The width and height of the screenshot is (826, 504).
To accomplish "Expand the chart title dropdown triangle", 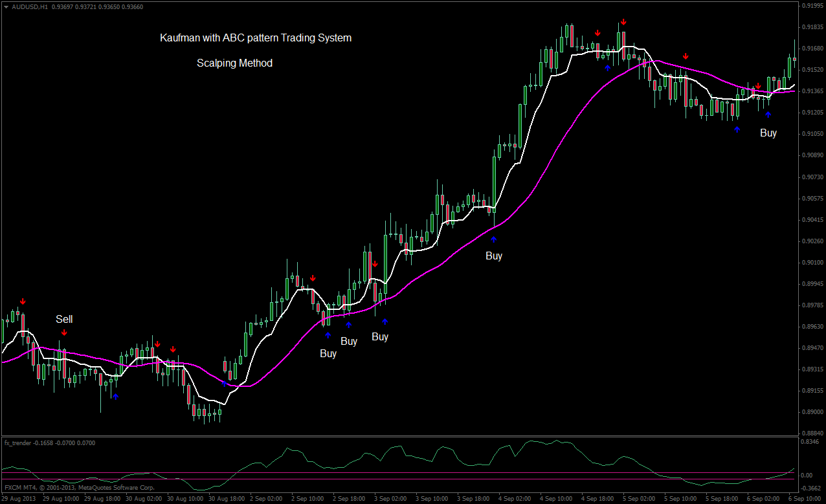I will pos(6,8).
